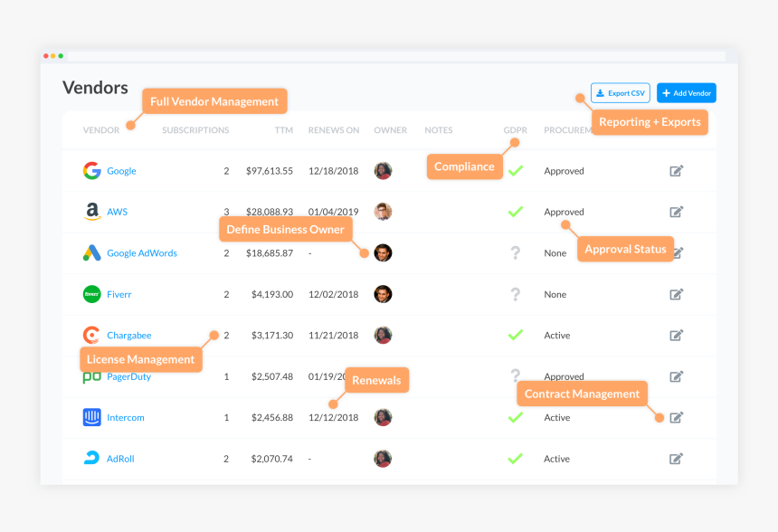The image size is (778, 532).
Task: Open the Intercom vendor link
Action: pyautogui.click(x=126, y=417)
